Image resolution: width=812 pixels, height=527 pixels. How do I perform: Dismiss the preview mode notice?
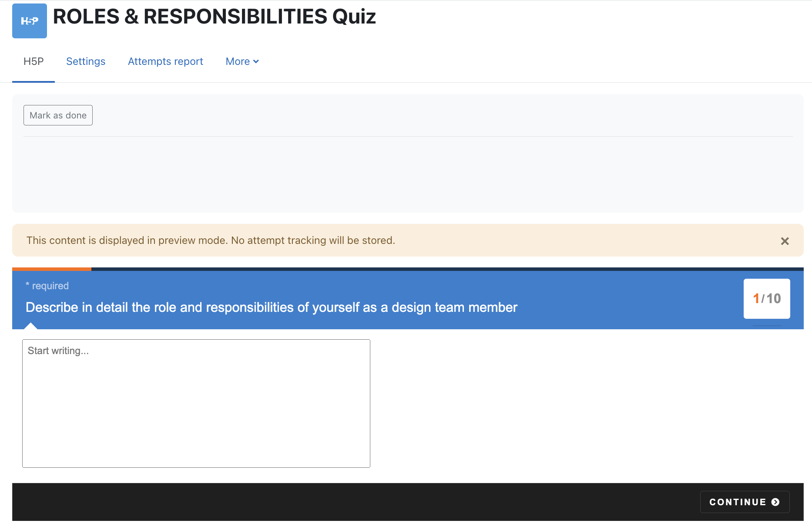tap(785, 241)
